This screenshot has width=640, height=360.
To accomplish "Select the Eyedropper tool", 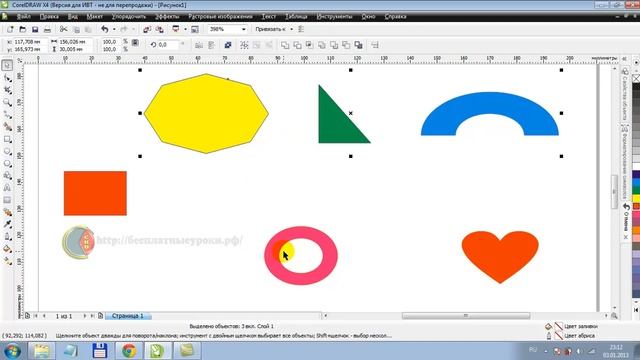I will (x=7, y=224).
